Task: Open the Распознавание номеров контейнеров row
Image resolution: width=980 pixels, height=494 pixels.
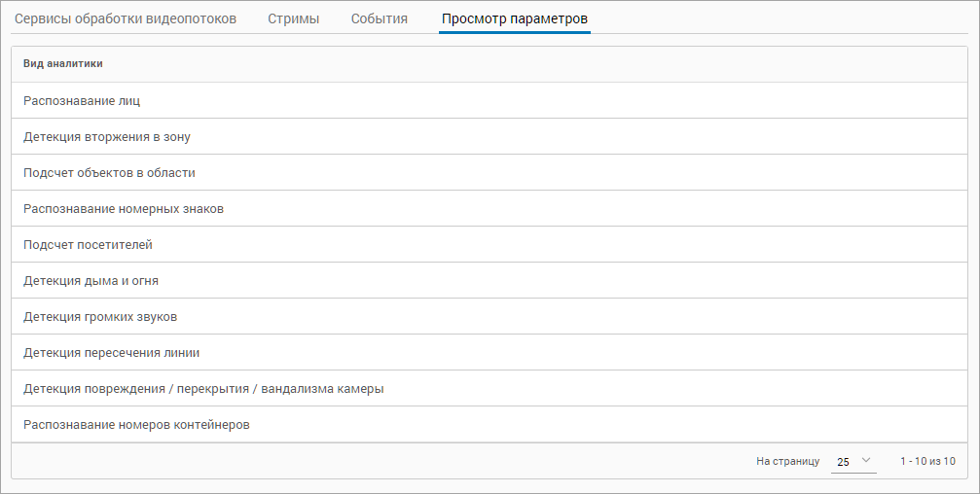Action: [x=136, y=425]
